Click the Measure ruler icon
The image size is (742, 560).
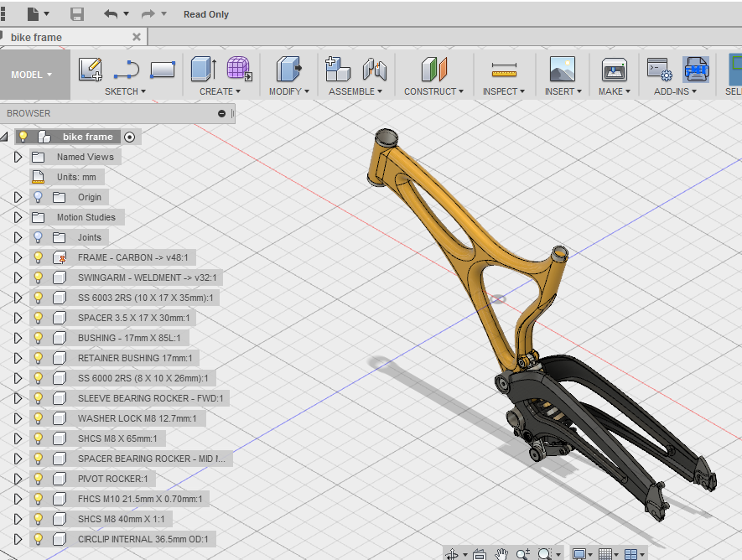tap(504, 70)
